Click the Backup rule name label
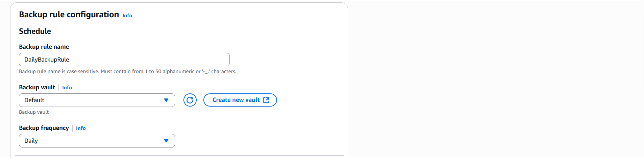This screenshot has width=644, height=158. click(x=44, y=47)
